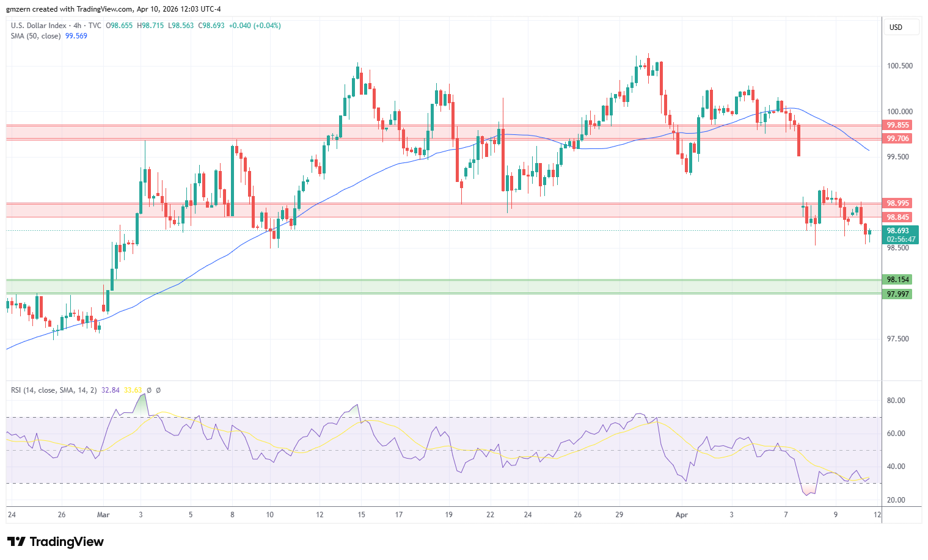Image resolution: width=928 pixels, height=560 pixels.
Task: Click the 100.000 price axis label
Action: click(x=900, y=112)
